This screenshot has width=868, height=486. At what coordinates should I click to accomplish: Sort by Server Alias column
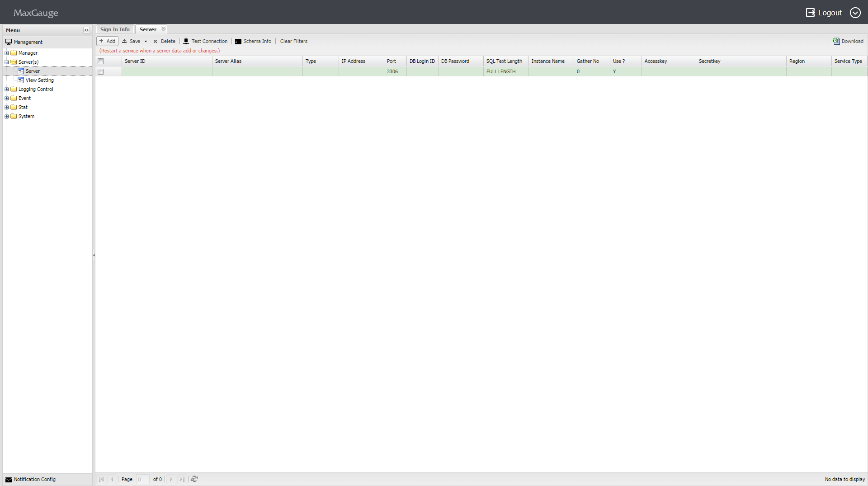click(x=257, y=61)
